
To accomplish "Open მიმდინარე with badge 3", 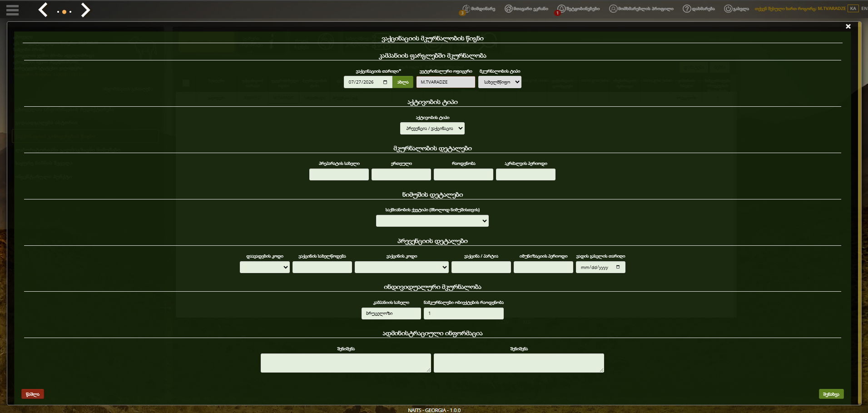I will pos(478,9).
